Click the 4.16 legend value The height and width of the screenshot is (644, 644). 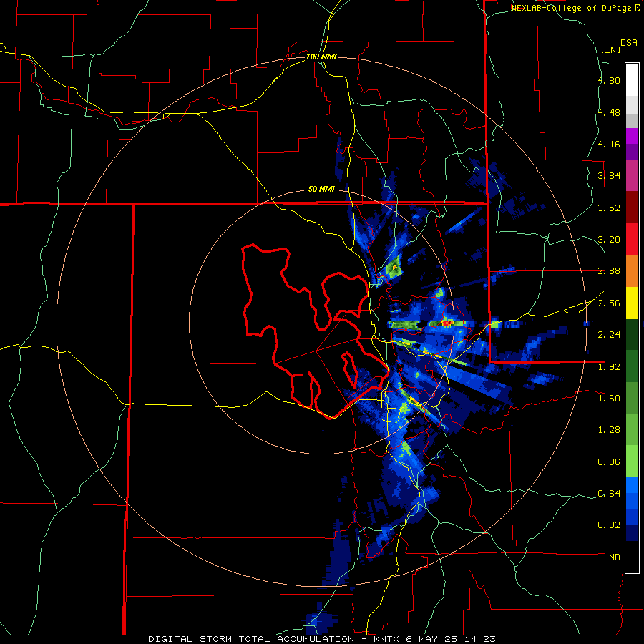tap(609, 144)
